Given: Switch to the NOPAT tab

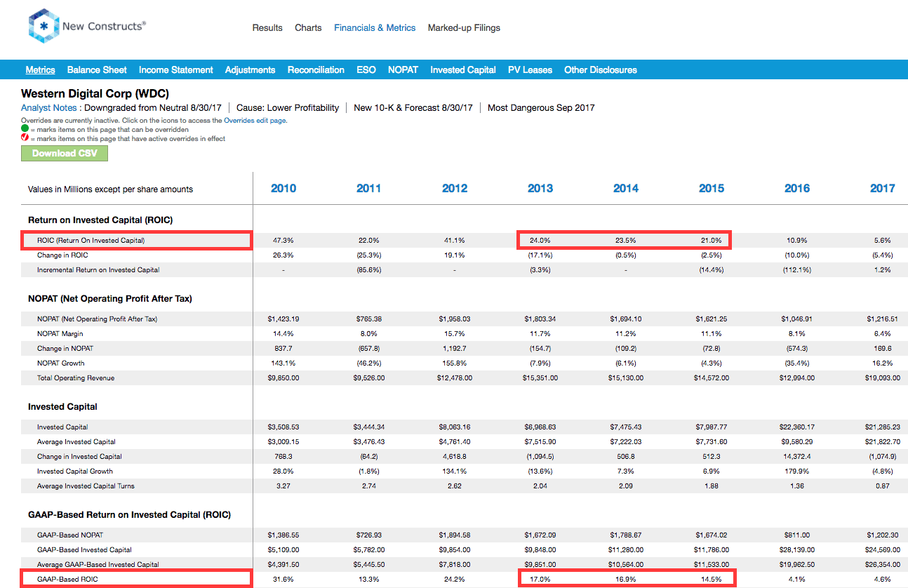Looking at the screenshot, I should click(403, 69).
